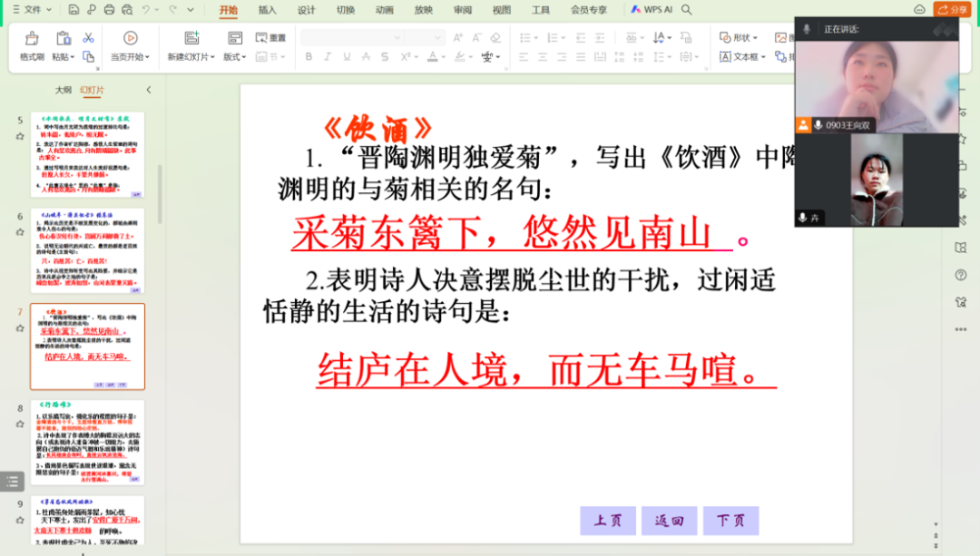Click the Print icon in the quick access toolbar
The image size is (980, 556).
coord(109,10)
